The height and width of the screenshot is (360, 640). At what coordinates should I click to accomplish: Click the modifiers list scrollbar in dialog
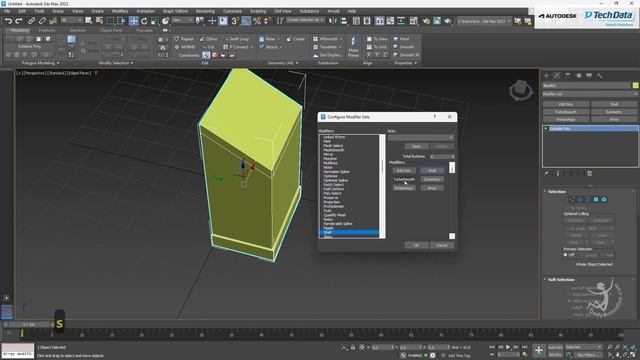coord(382,187)
